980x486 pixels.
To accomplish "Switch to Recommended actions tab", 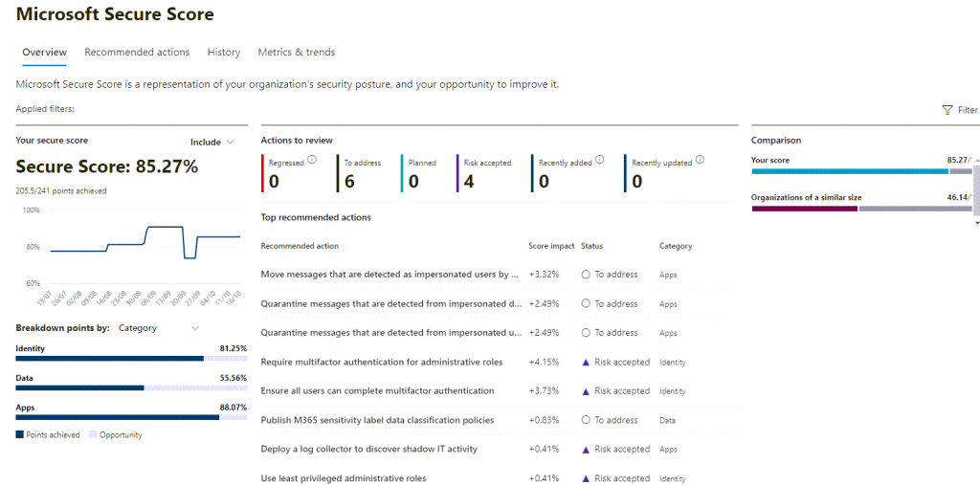I will click(137, 53).
